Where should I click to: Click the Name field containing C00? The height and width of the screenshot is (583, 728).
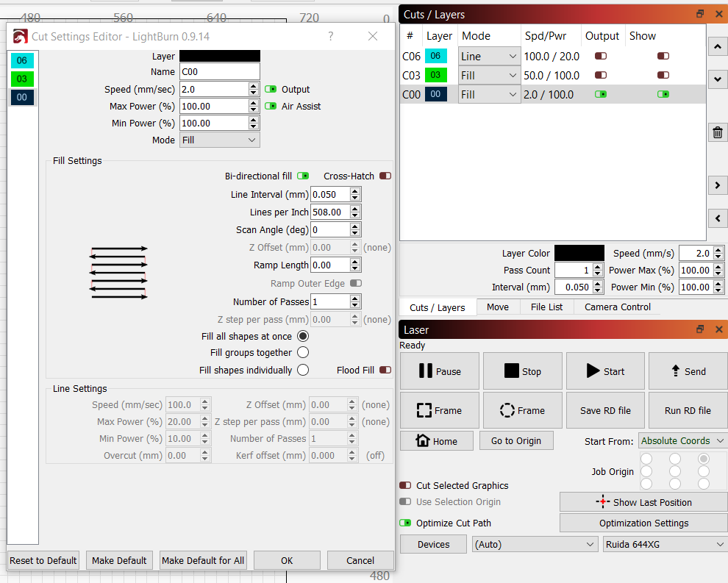[220, 71]
